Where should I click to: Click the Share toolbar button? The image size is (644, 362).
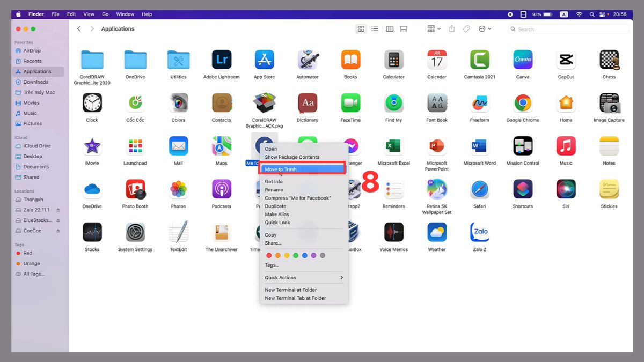pyautogui.click(x=452, y=29)
